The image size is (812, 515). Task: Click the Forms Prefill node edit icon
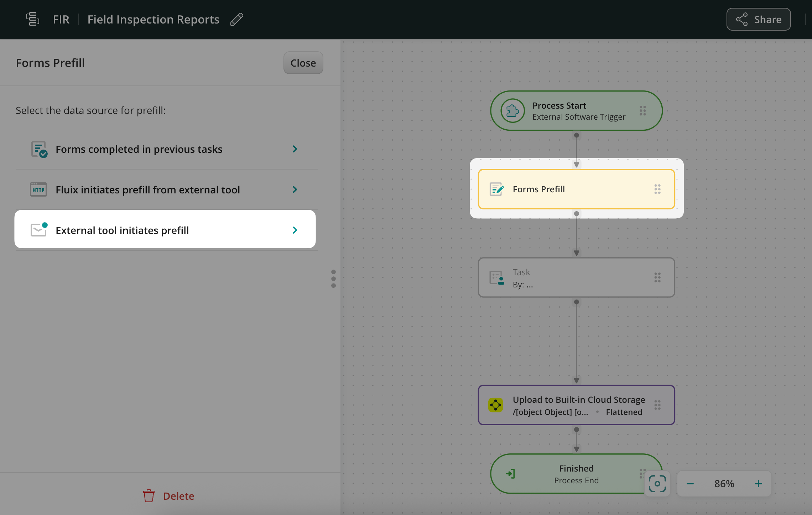coord(496,189)
